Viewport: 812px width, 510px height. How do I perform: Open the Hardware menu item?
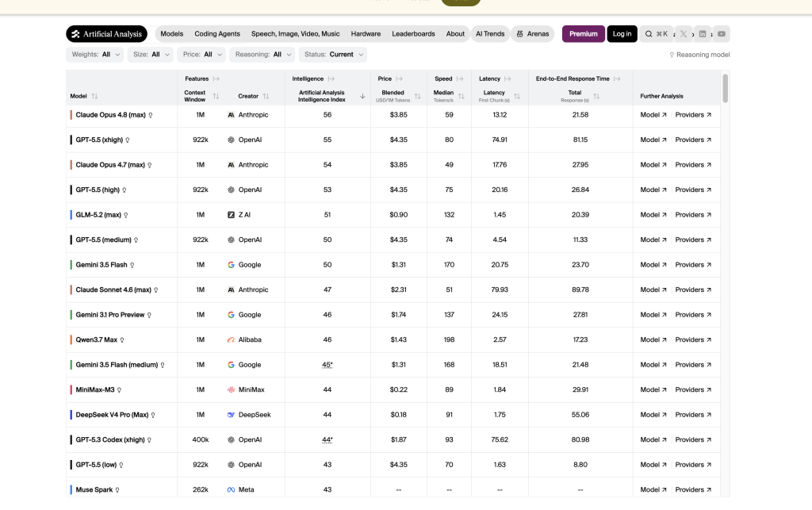pos(366,34)
